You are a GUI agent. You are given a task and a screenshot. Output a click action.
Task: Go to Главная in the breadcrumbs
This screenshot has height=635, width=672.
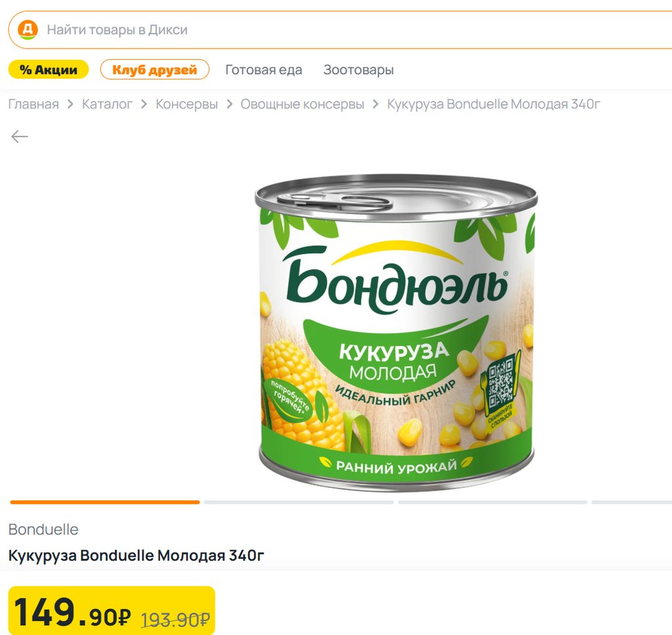[33, 104]
